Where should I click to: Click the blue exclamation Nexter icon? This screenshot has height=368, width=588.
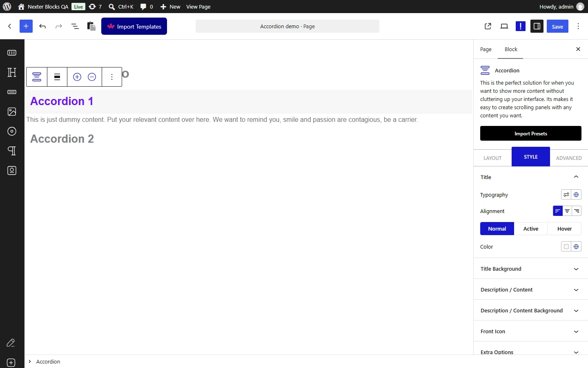click(x=521, y=26)
